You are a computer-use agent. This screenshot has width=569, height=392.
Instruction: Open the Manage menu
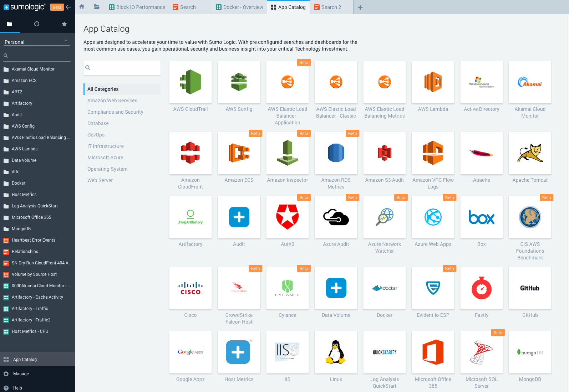[37, 373]
